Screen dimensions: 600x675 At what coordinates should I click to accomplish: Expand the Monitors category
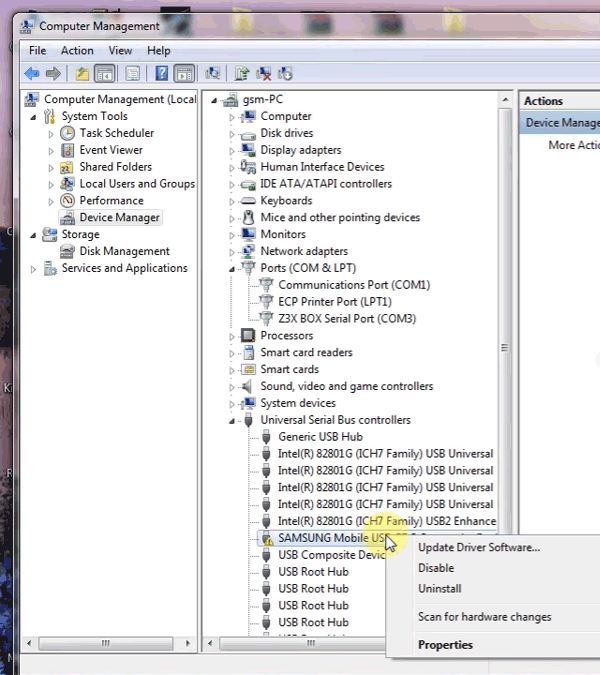[232, 235]
